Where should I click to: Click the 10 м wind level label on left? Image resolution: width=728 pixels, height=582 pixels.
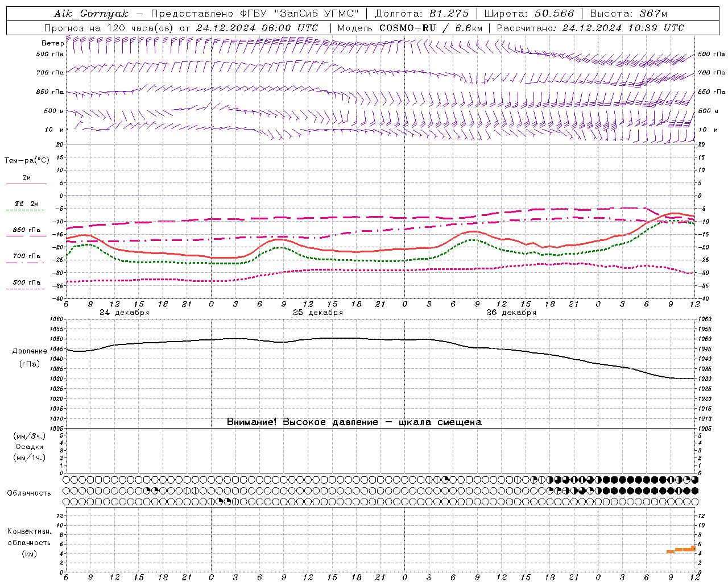[54, 130]
